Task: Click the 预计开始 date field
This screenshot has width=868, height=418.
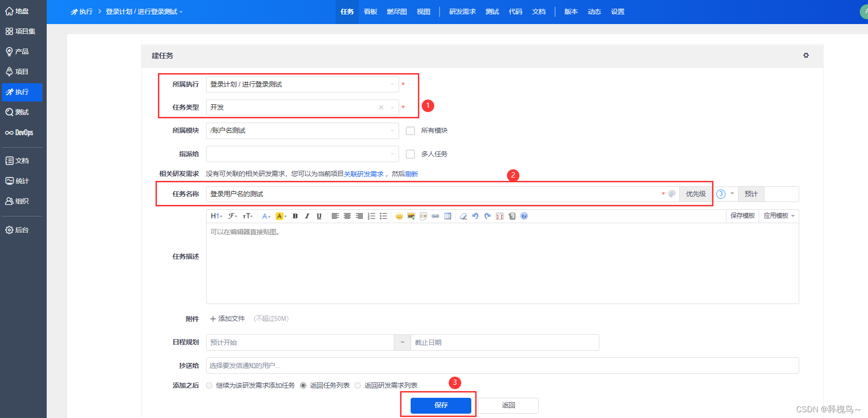Action: 300,342
